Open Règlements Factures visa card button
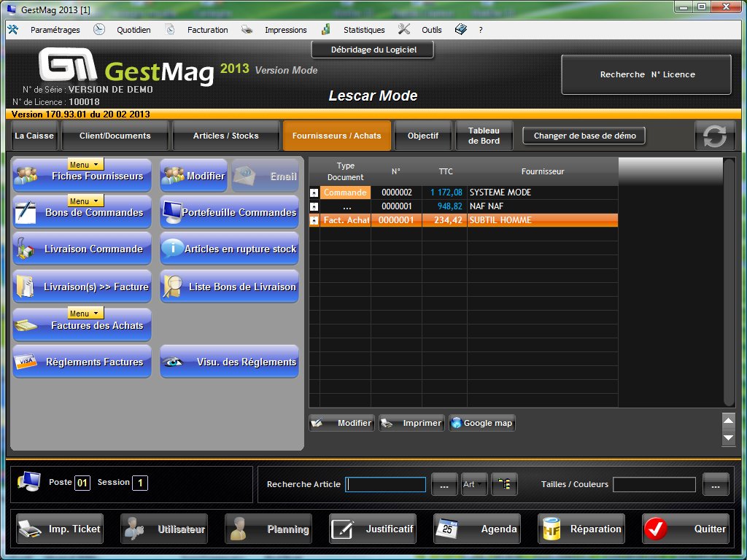 (82, 362)
